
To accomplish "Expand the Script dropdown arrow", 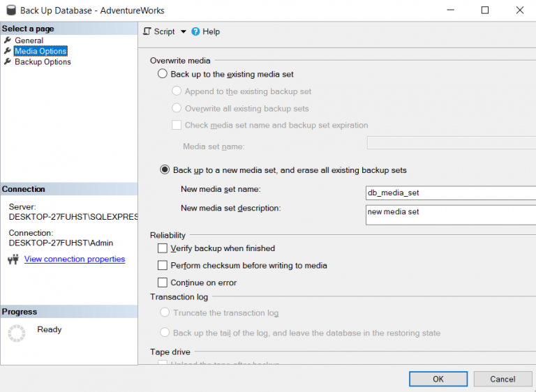I will 184,31.
